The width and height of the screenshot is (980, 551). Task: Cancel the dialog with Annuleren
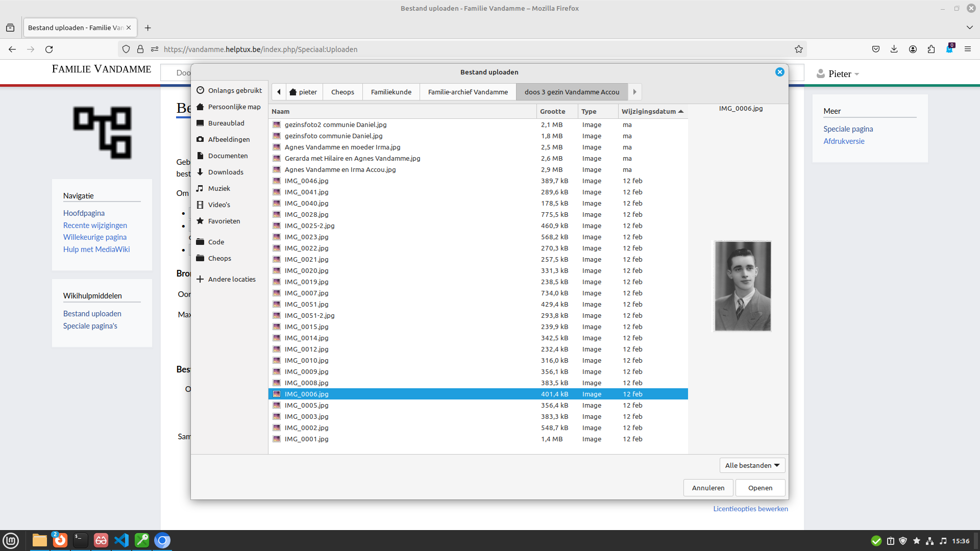coord(708,488)
